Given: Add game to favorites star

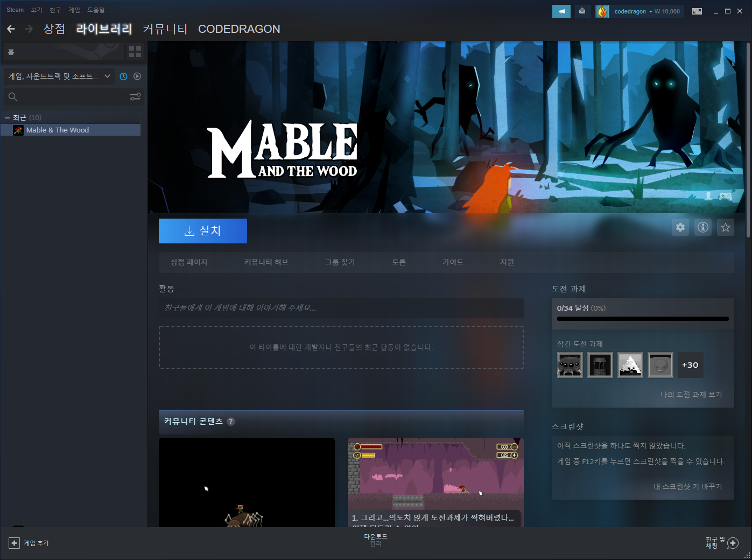Looking at the screenshot, I should pos(726,227).
